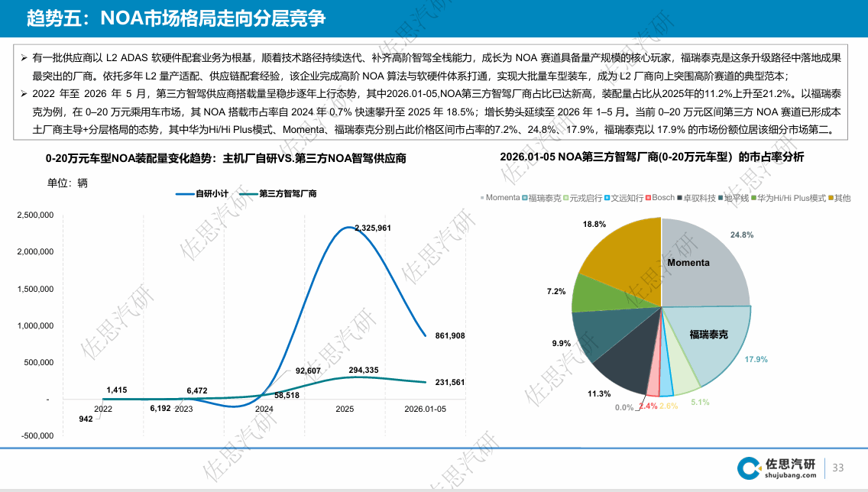868x492 pixels.
Task: Click the 元戎启行 entry in the pie legend
Action: pos(583,198)
